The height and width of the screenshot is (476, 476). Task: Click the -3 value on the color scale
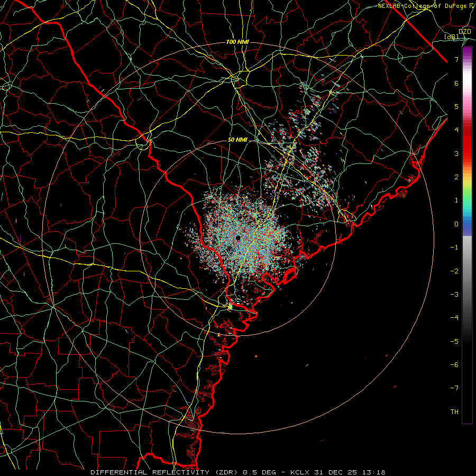[454, 295]
